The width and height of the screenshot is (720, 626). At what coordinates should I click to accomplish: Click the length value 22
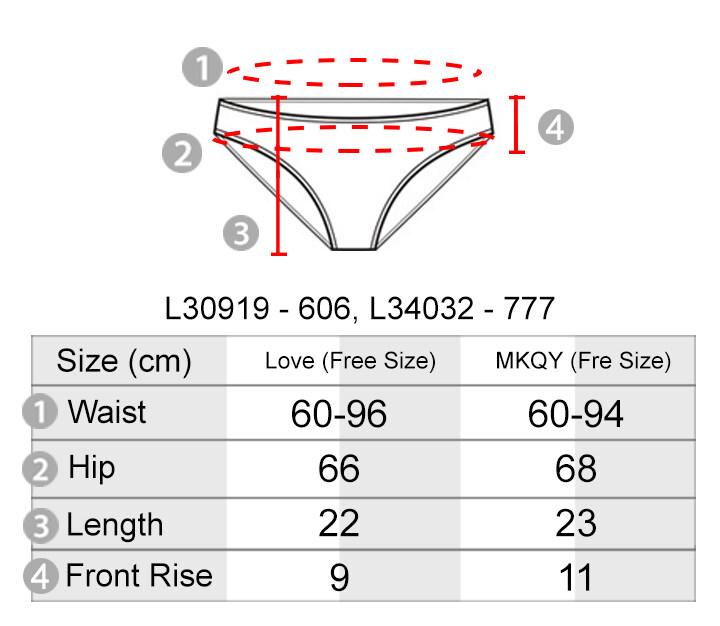(x=339, y=524)
